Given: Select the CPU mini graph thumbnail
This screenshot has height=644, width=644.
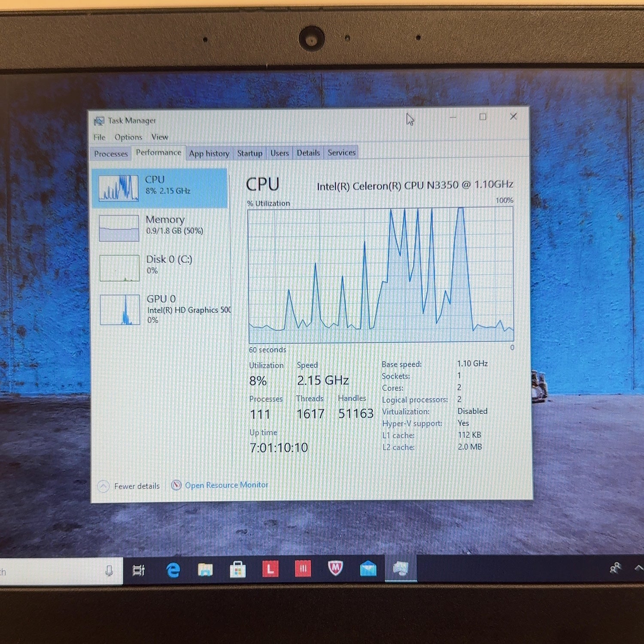Looking at the screenshot, I should click(x=118, y=188).
